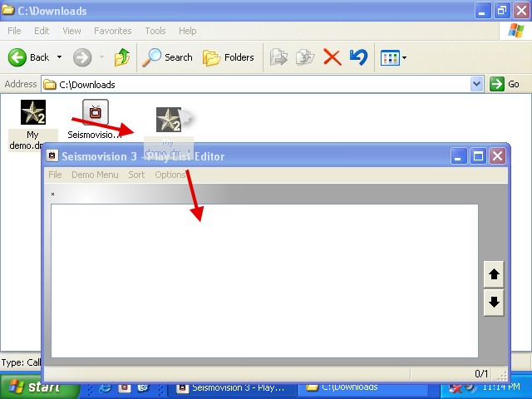Click the Back navigation button

(28, 57)
